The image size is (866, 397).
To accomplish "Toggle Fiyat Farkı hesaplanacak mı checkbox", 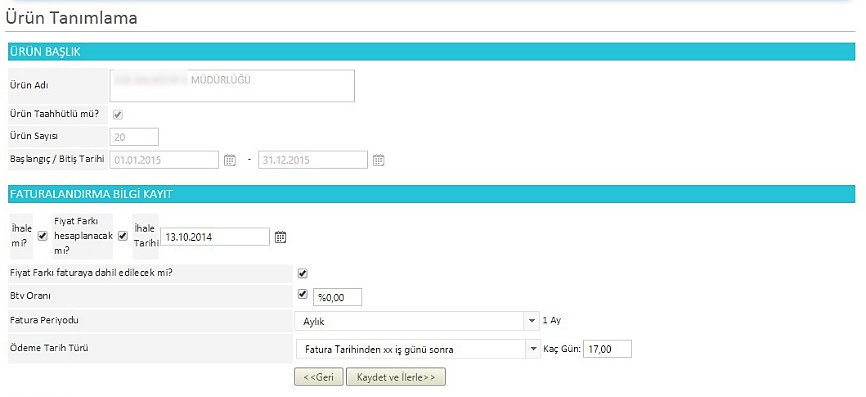I will (123, 236).
